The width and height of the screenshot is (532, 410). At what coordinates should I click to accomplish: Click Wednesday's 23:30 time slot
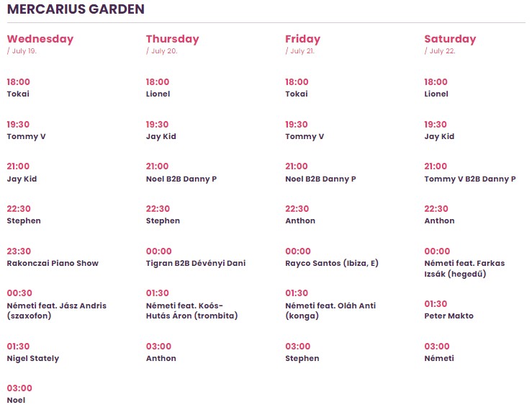[x=19, y=251]
